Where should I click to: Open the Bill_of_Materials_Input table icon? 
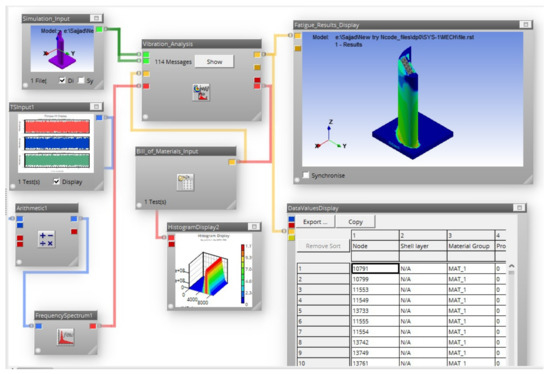click(x=185, y=182)
